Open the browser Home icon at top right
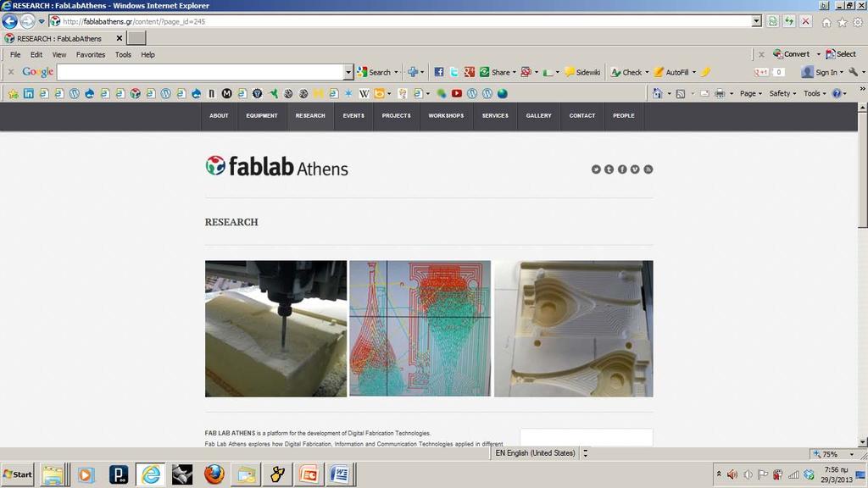The width and height of the screenshot is (868, 488). [826, 22]
